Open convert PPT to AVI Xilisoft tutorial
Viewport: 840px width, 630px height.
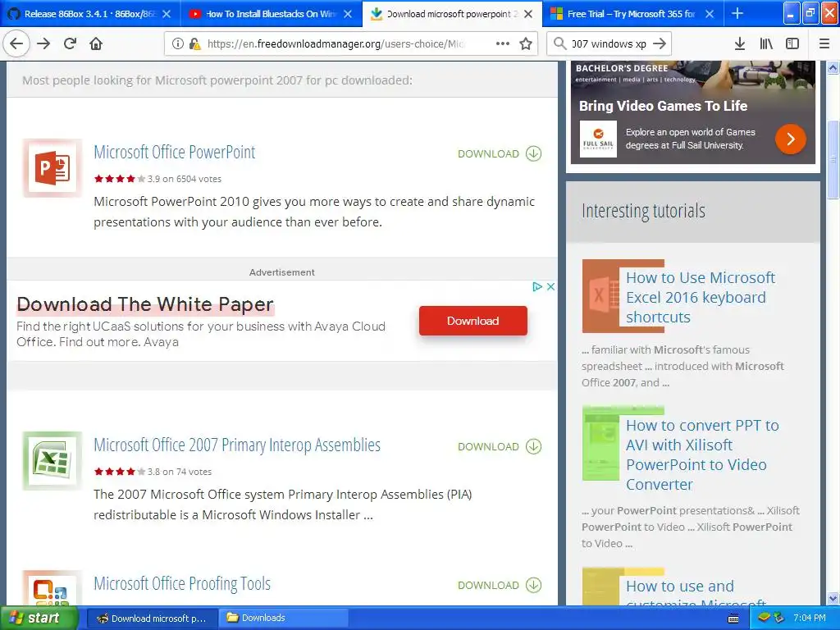point(702,454)
